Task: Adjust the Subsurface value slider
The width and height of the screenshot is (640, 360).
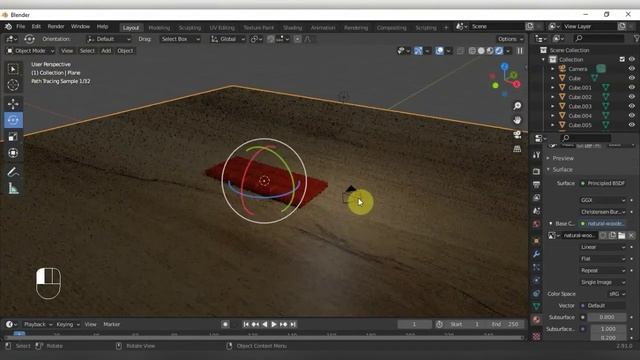Action: coord(607,317)
